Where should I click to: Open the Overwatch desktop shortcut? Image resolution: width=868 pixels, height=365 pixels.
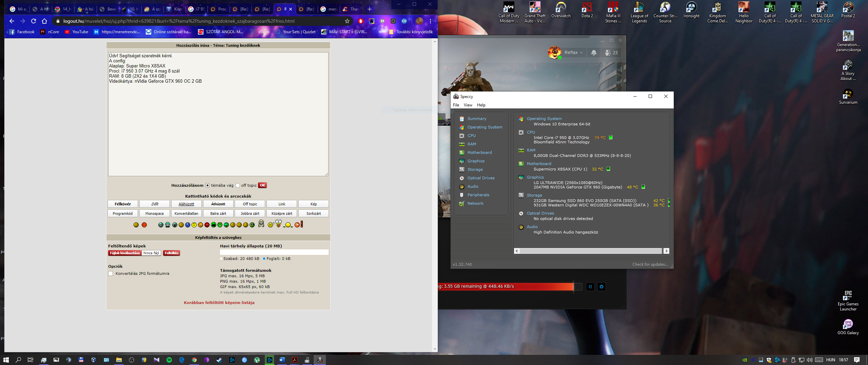pyautogui.click(x=561, y=11)
